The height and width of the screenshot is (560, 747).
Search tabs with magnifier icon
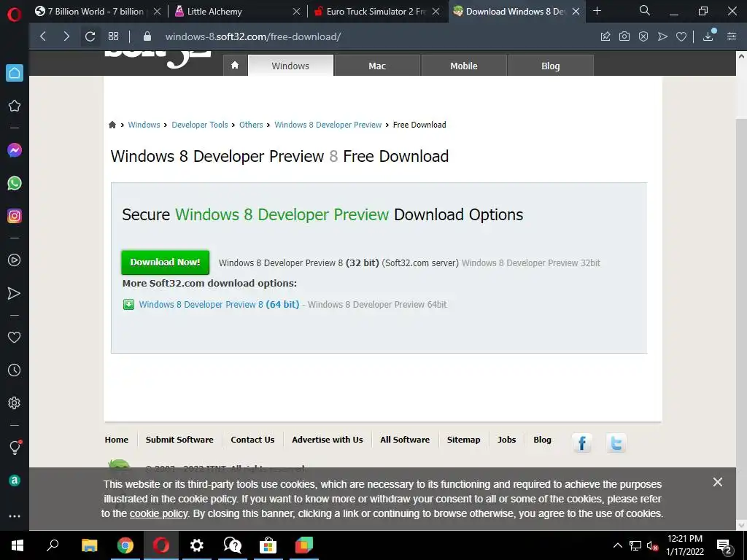pos(645,10)
